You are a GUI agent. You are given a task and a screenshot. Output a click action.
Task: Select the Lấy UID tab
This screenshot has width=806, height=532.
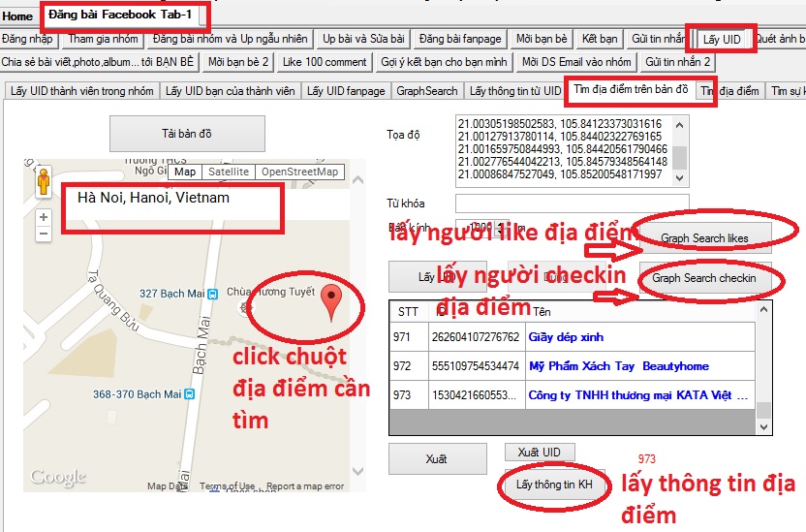click(722, 39)
